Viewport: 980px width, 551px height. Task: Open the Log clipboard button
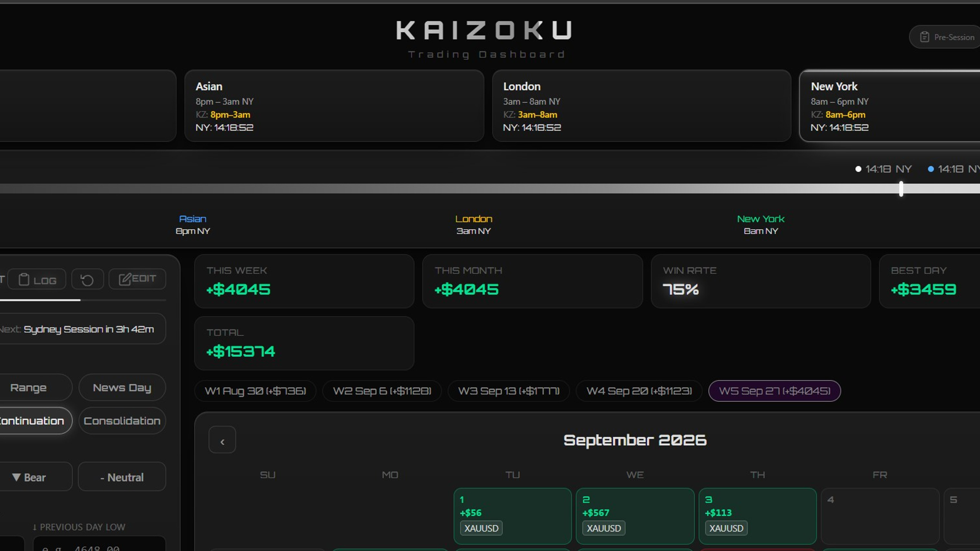click(37, 279)
